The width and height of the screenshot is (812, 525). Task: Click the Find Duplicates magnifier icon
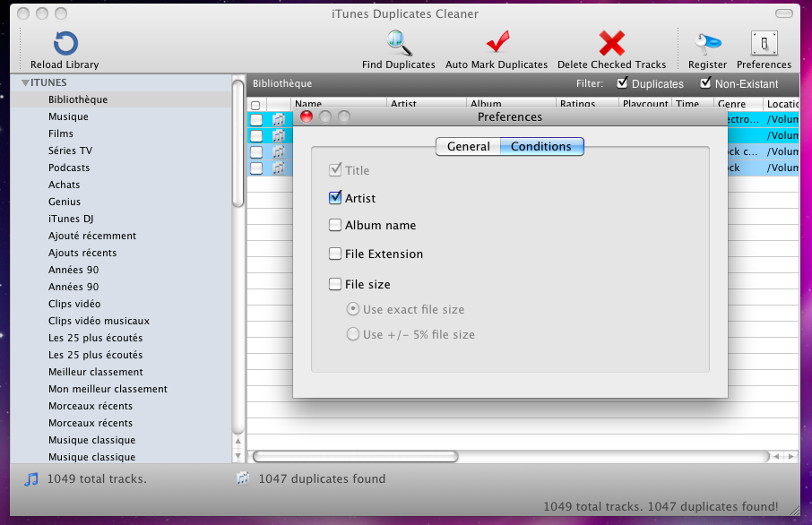point(399,43)
